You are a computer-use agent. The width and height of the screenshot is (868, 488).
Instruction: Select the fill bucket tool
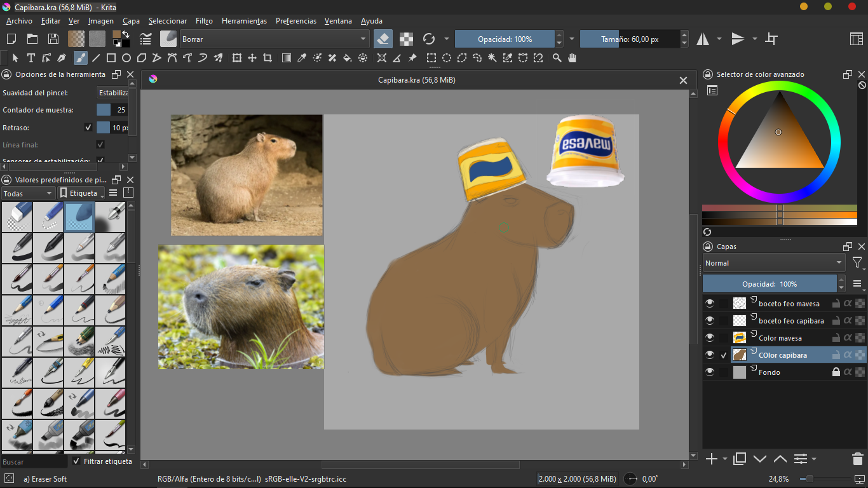tap(348, 58)
